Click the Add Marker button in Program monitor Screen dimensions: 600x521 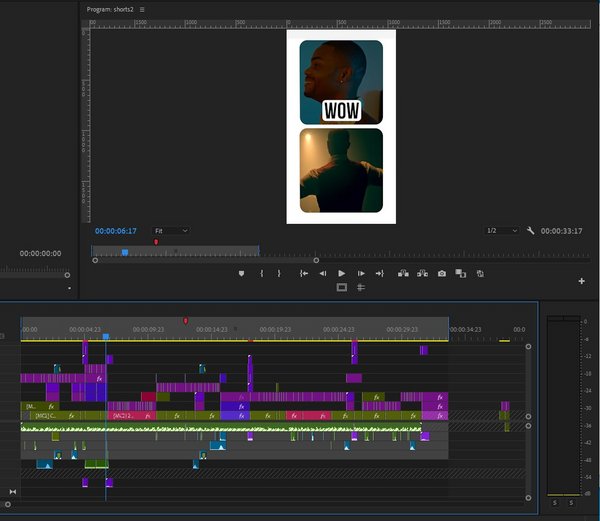(x=241, y=274)
